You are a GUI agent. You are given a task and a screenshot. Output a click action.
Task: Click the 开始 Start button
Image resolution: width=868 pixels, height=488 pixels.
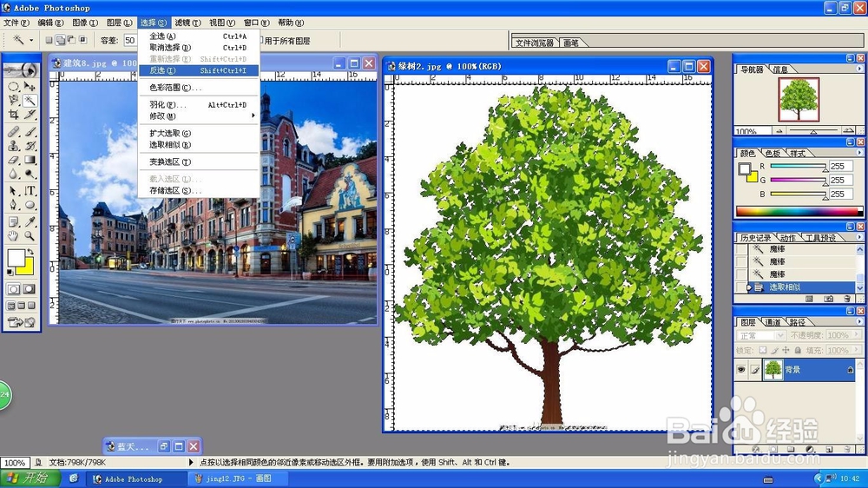point(29,478)
